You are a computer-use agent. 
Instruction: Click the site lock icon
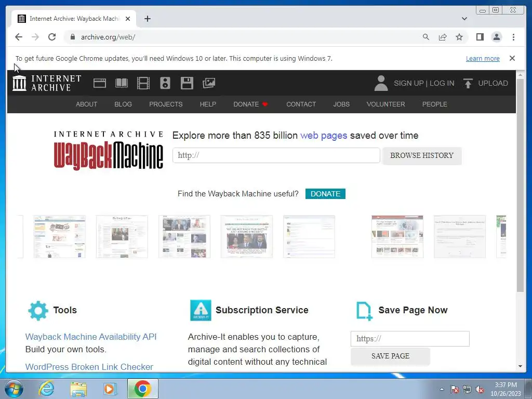pos(72,37)
